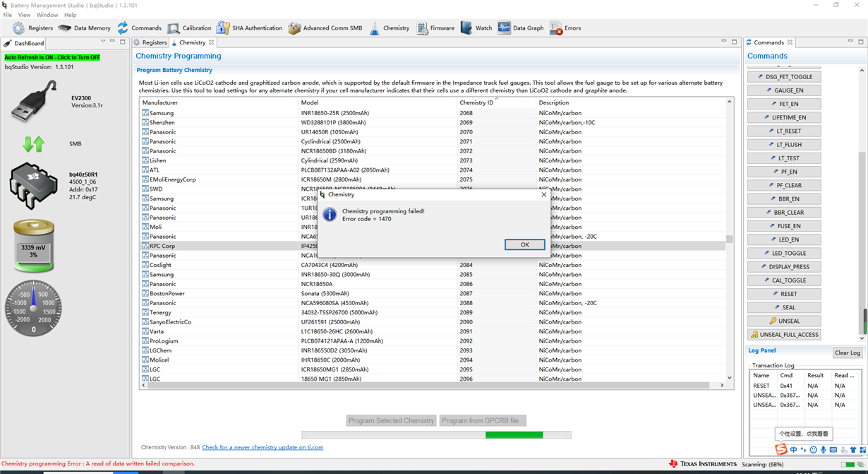868x474 pixels.
Task: Click the green SMB transfer arrows icon
Action: (x=33, y=144)
